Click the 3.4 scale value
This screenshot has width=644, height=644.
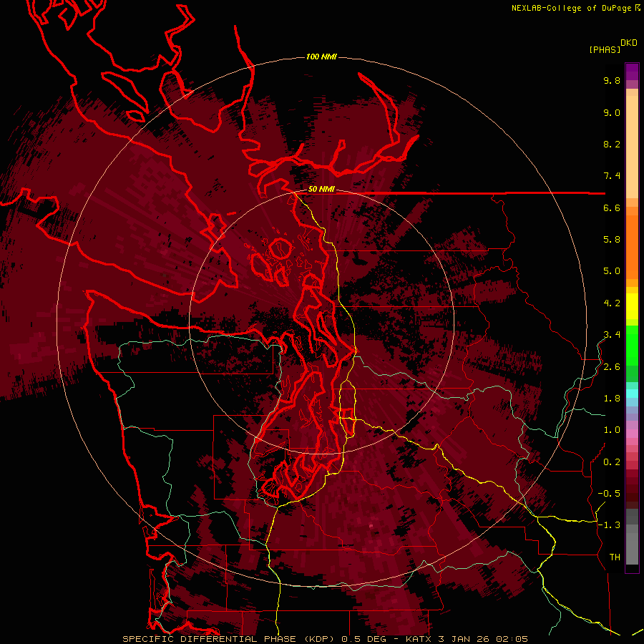tap(612, 335)
